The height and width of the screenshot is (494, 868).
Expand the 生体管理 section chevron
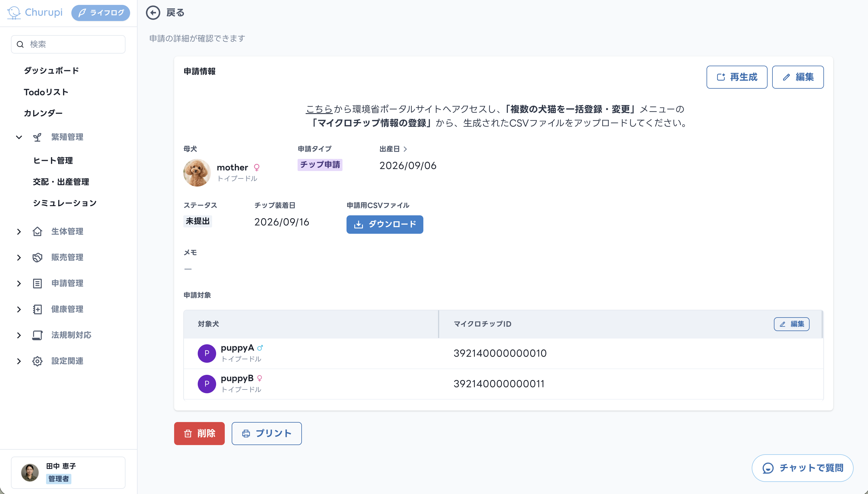click(19, 231)
